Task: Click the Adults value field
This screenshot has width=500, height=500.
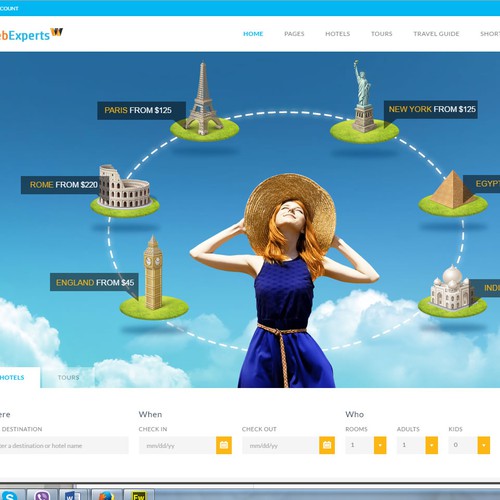Action: [411, 445]
